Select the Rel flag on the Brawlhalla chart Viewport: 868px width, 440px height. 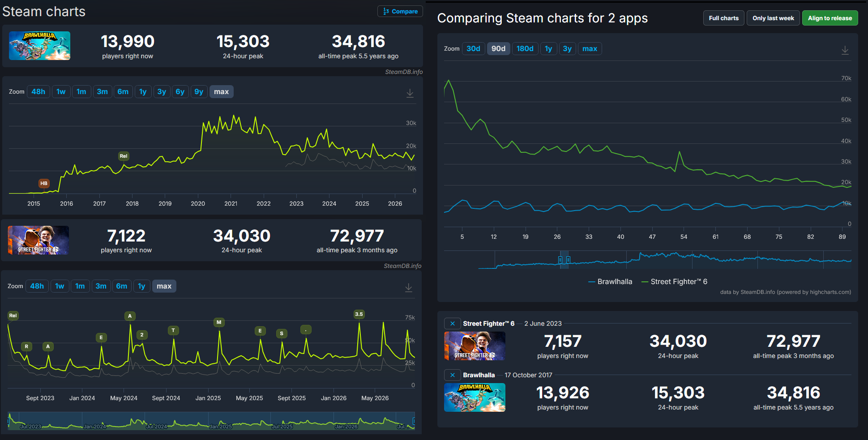[x=124, y=156]
